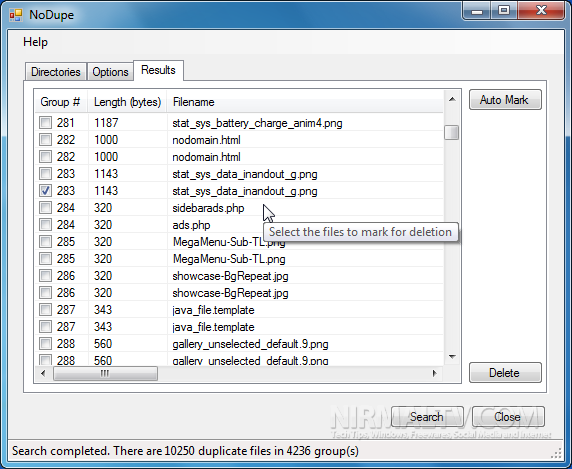
Task: Click the down arrow of the vertical scrollbar
Action: (x=452, y=357)
